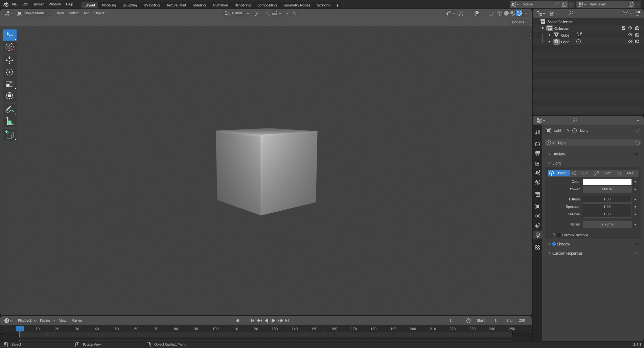Toggle Light render camera visibility
Image resolution: width=644 pixels, height=348 pixels.
click(x=637, y=42)
